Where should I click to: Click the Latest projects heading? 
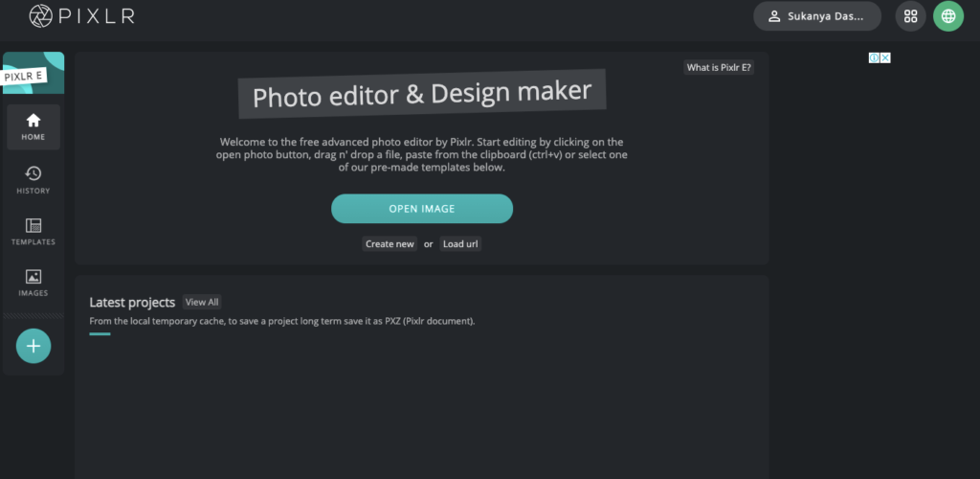point(132,302)
